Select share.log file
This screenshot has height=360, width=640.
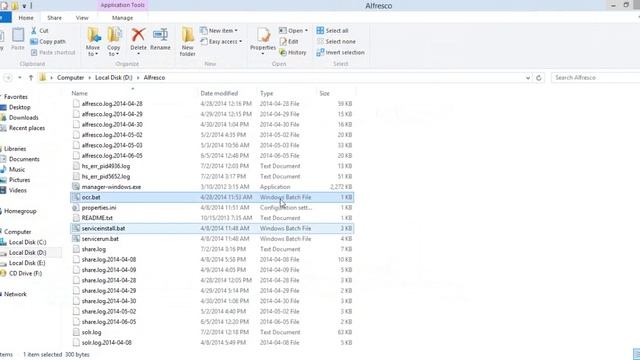93,249
